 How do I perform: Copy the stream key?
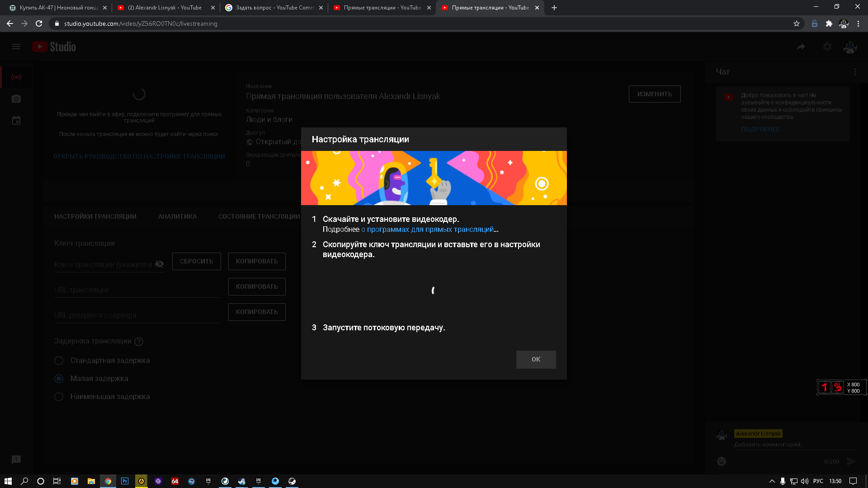257,261
